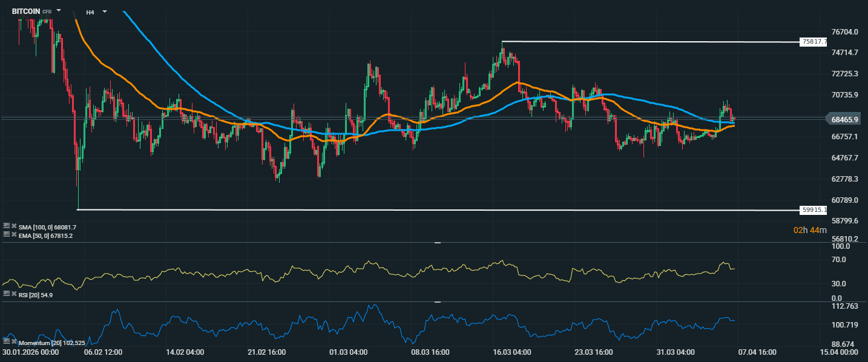Expand the BITCOIN instrument dropdown arrow
Image resolution: width=868 pixels, height=362 pixels.
click(59, 11)
